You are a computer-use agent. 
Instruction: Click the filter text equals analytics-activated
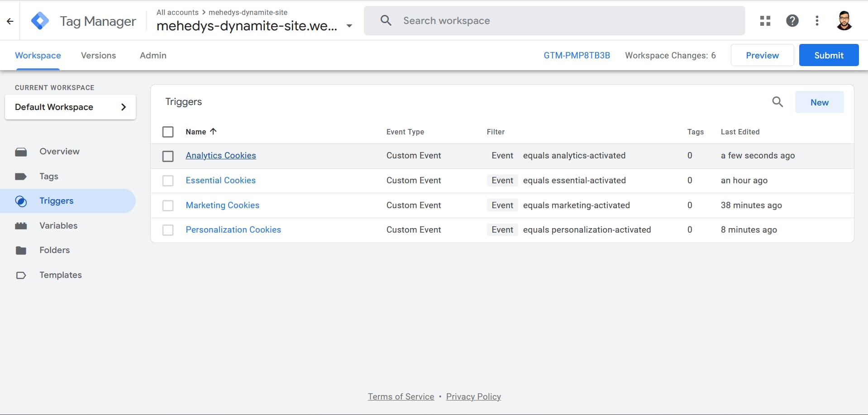[x=574, y=155]
